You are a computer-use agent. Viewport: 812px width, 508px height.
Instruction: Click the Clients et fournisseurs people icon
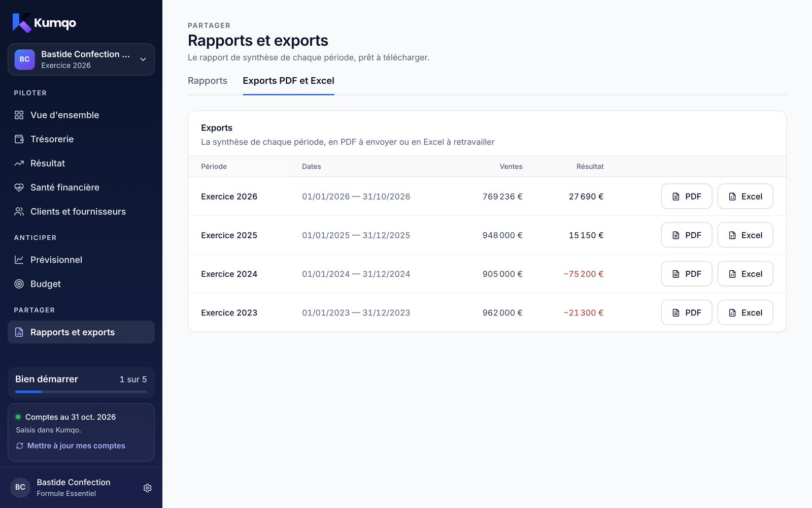coord(19,211)
